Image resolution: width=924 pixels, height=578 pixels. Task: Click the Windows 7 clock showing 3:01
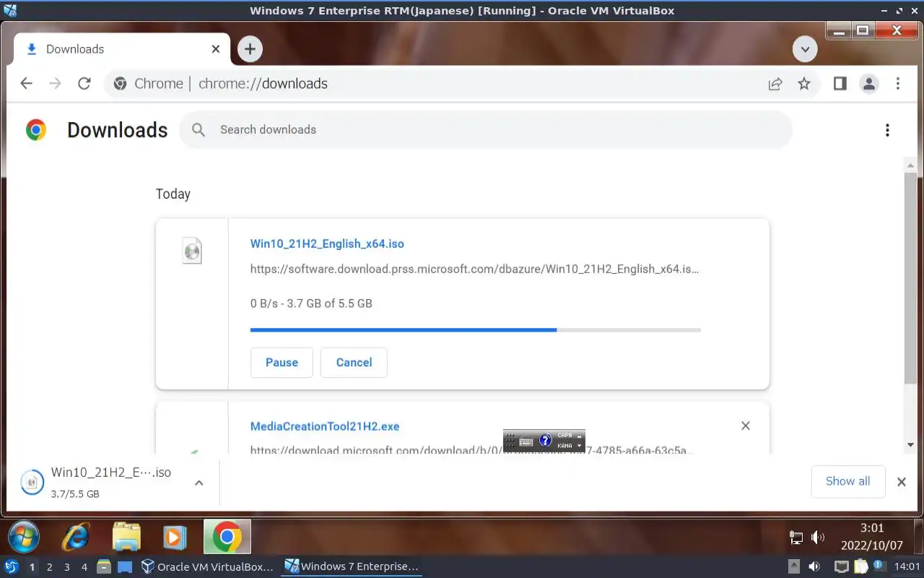pos(872,537)
